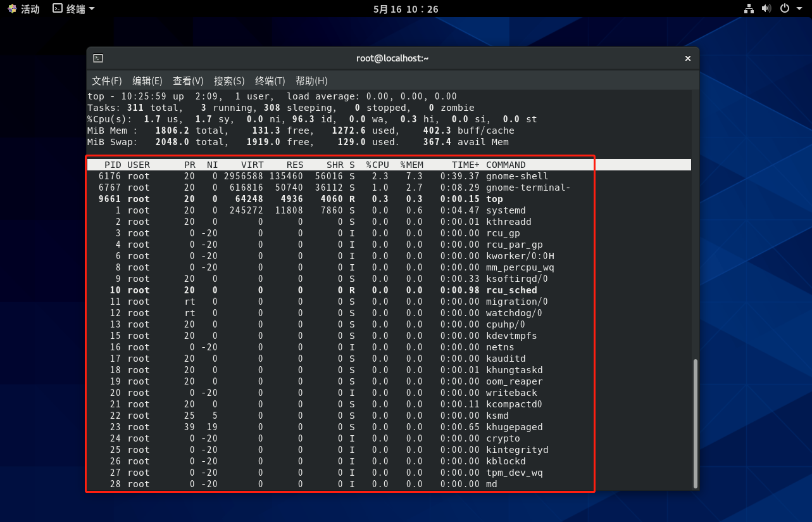Click the volume speaker icon

(x=766, y=9)
